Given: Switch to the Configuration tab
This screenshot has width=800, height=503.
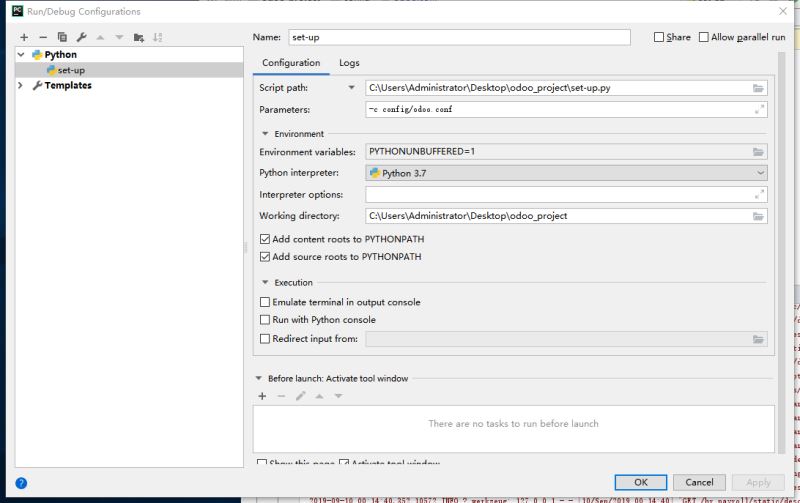Looking at the screenshot, I should (291, 63).
